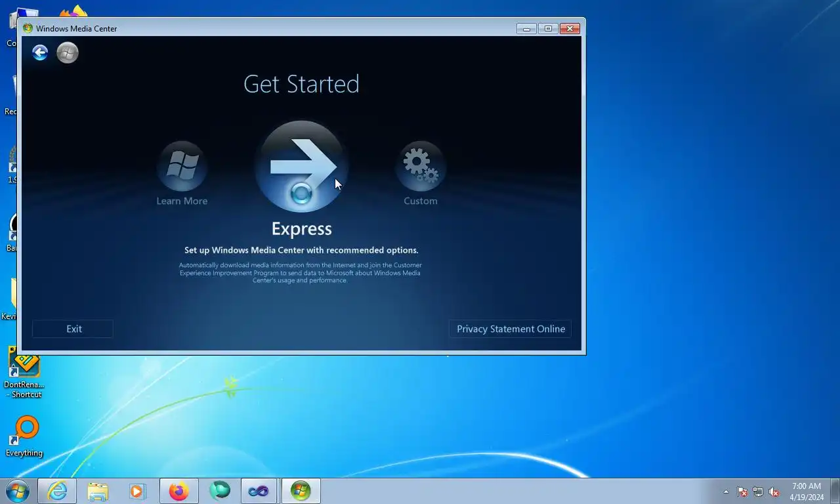Open Windows Media Player taskbar icon
The image size is (840, 504).
138,491
